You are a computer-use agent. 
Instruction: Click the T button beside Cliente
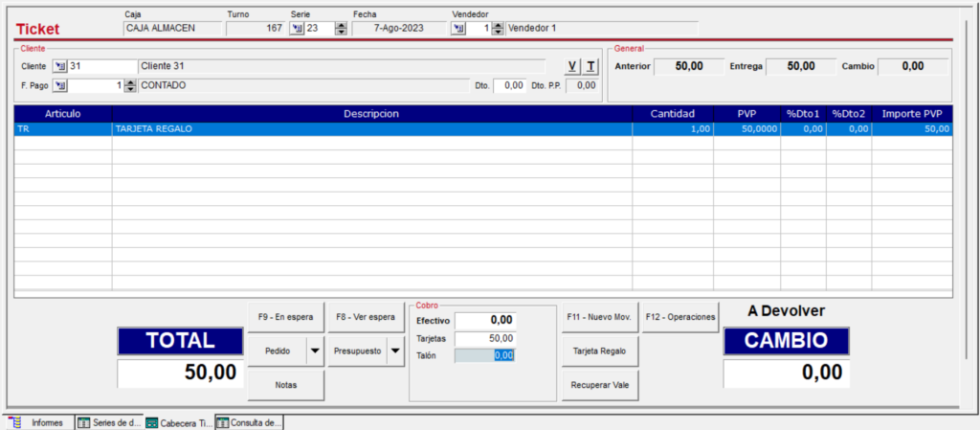[590, 66]
